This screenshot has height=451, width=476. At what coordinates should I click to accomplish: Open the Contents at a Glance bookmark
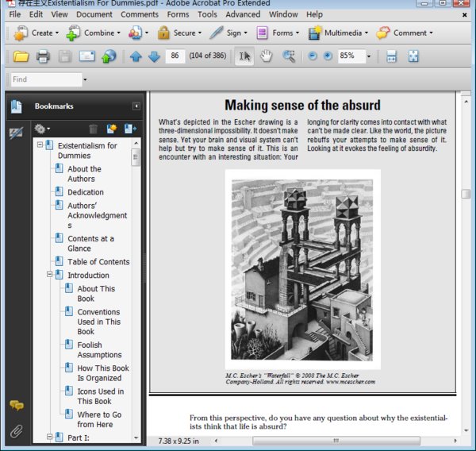(90, 244)
